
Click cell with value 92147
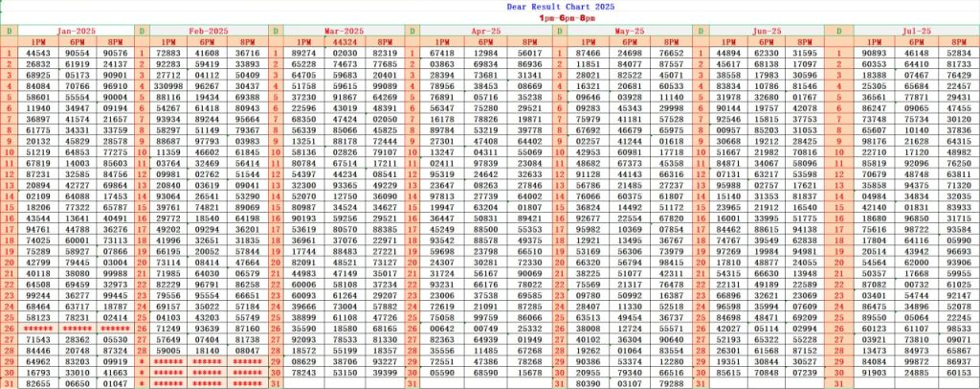point(959,294)
